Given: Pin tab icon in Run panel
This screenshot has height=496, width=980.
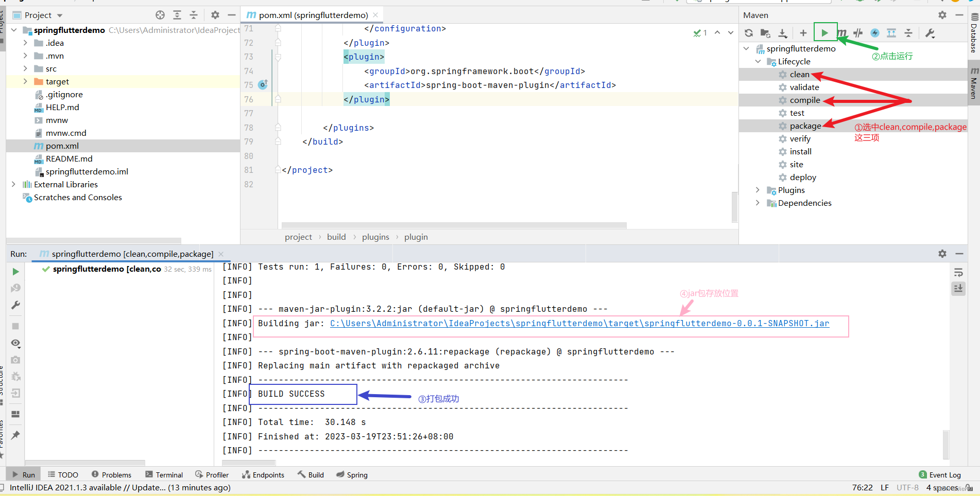Looking at the screenshot, I should pos(15,435).
